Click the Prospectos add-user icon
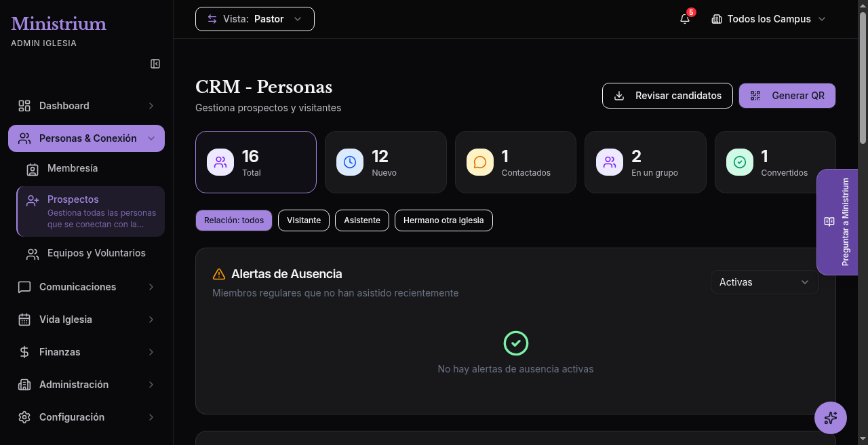Image resolution: width=868 pixels, height=445 pixels. [x=33, y=201]
